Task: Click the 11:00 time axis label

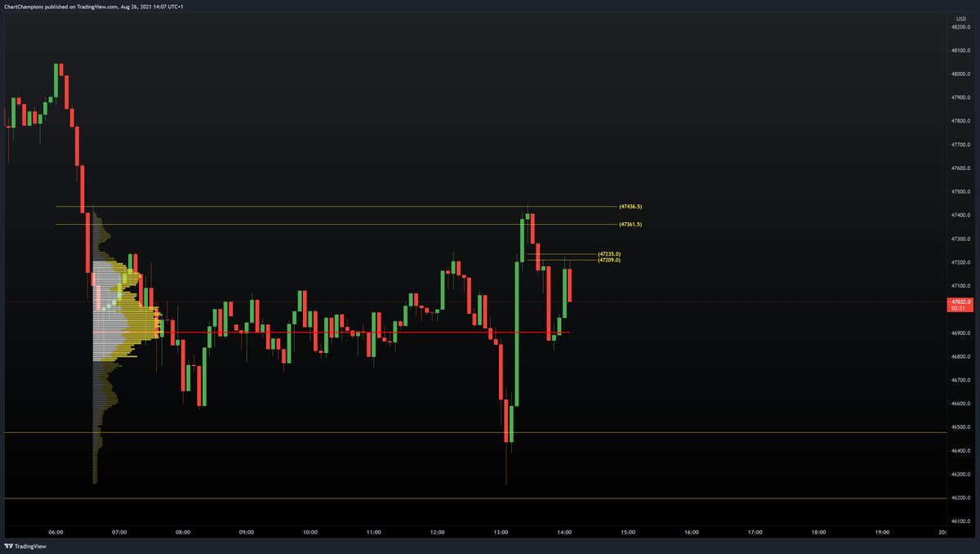Action: [x=373, y=532]
